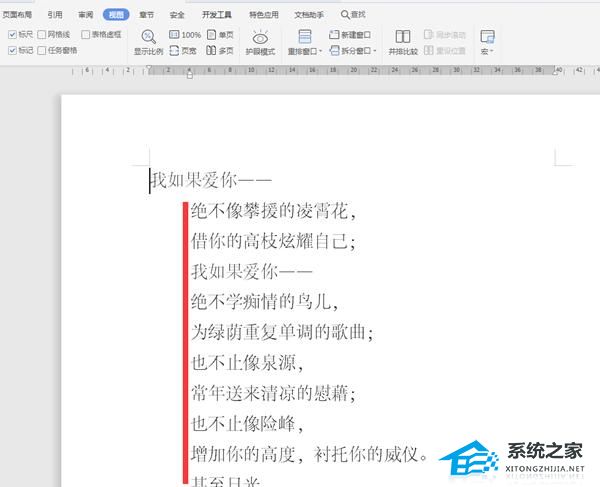Viewport: 600px width, 487px height.
Task: Click the line 增加你的高度,衬托你的威仪。
Action: 310,454
